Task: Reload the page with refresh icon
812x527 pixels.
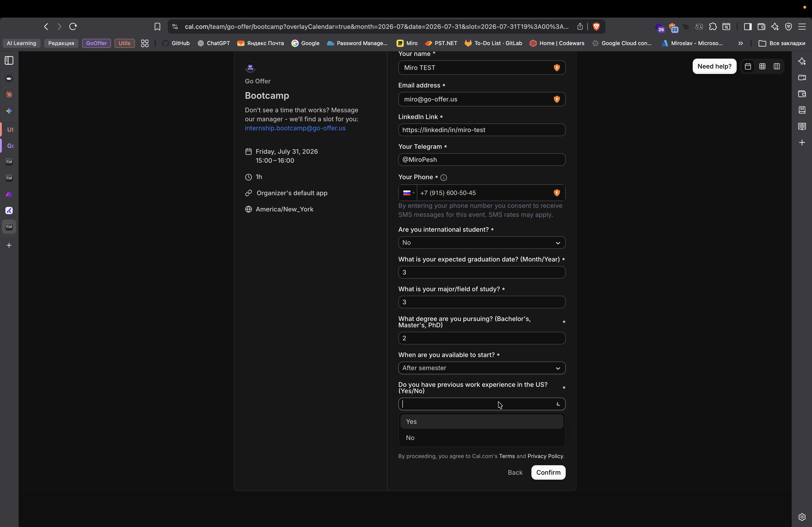Action: 73,27
